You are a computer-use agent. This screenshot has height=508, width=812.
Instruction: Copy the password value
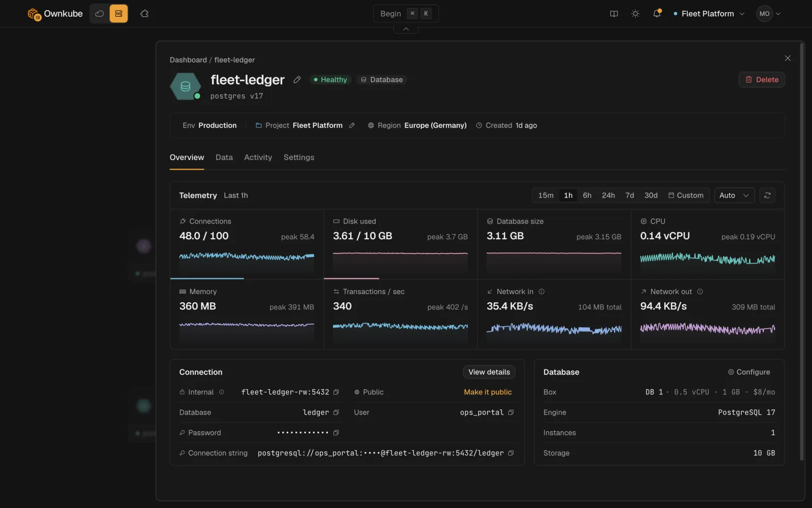point(336,433)
